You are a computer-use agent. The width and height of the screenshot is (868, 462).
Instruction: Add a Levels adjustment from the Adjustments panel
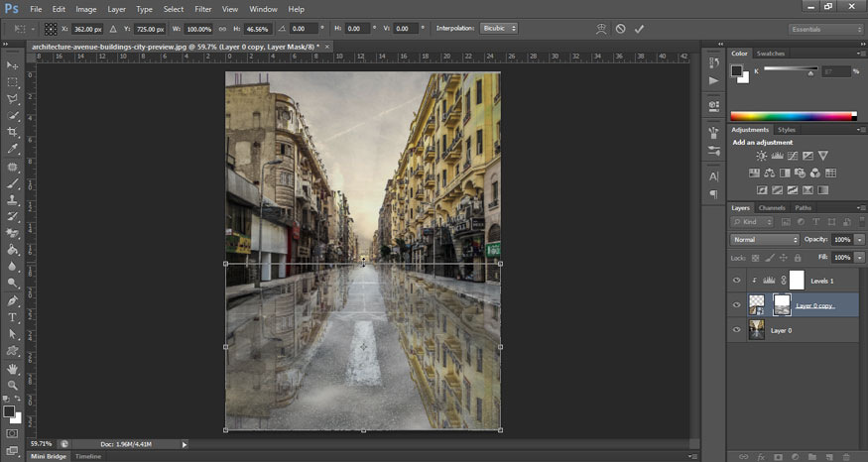[x=777, y=156]
